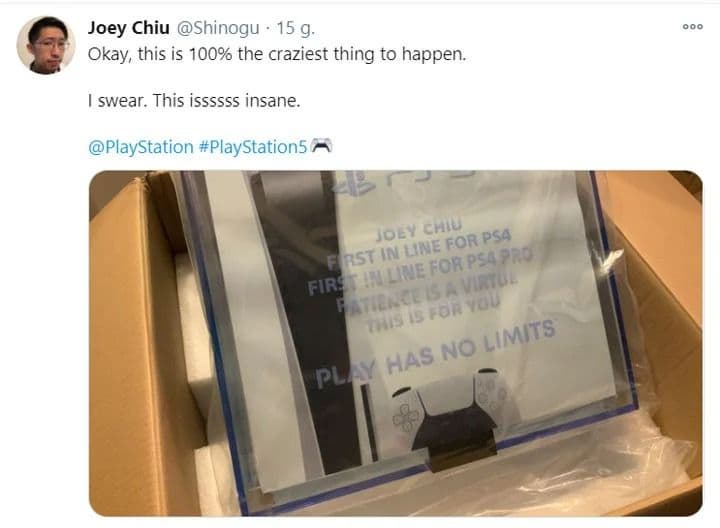This screenshot has height=528, width=720.
Task: Browse the #PlayStation5 hashtag
Action: click(x=253, y=147)
